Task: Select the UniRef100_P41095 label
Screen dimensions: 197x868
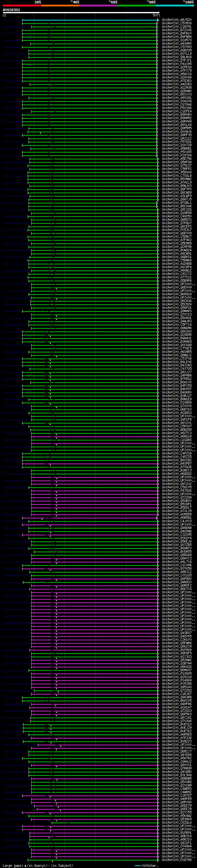Action: pos(177,64)
